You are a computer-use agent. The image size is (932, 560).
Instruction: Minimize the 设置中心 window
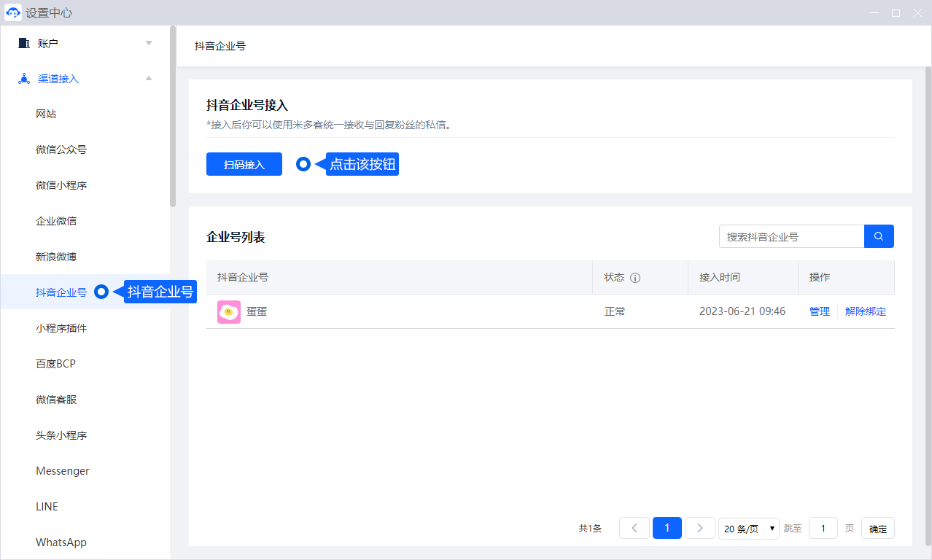(x=874, y=13)
